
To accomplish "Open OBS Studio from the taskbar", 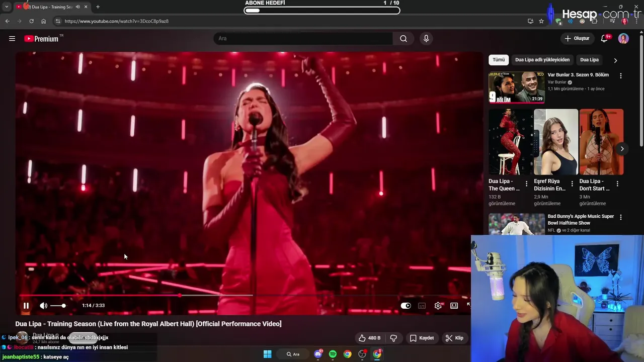I will coord(362,354).
